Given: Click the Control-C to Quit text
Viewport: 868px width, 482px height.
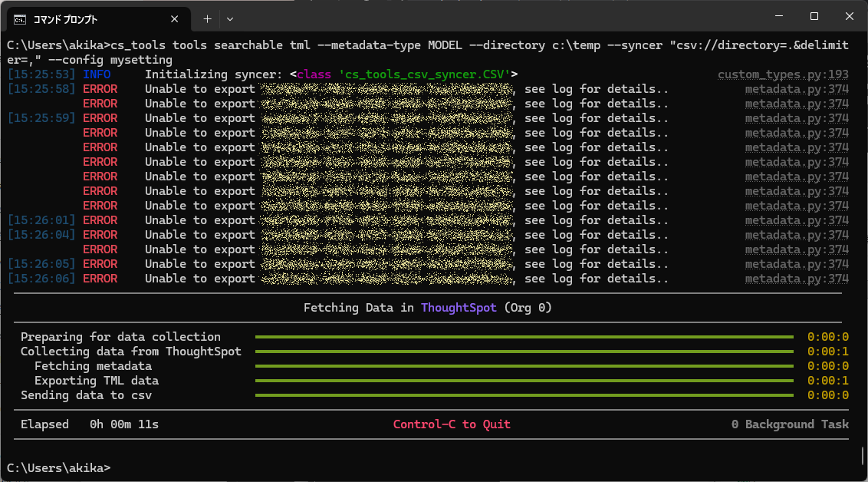Looking at the screenshot, I should [x=452, y=424].
